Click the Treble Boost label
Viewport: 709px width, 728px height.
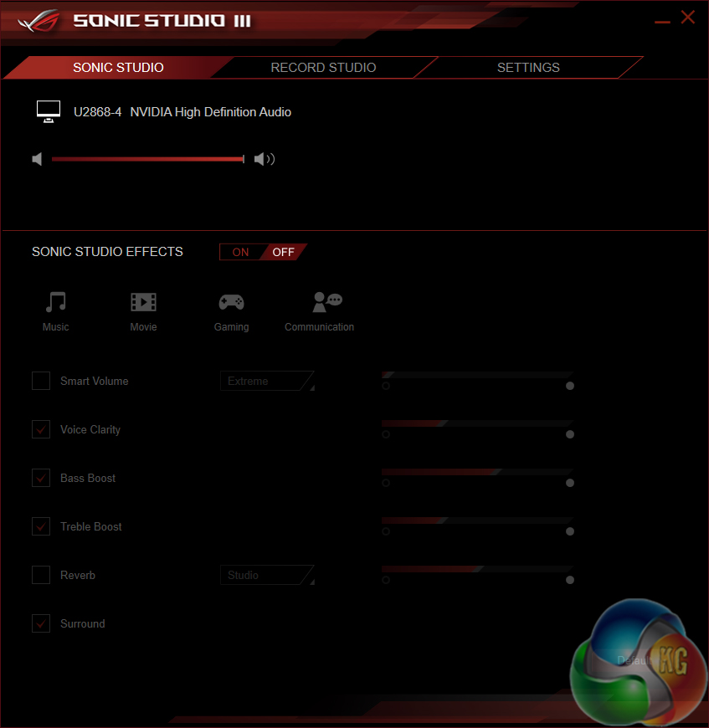(91, 526)
